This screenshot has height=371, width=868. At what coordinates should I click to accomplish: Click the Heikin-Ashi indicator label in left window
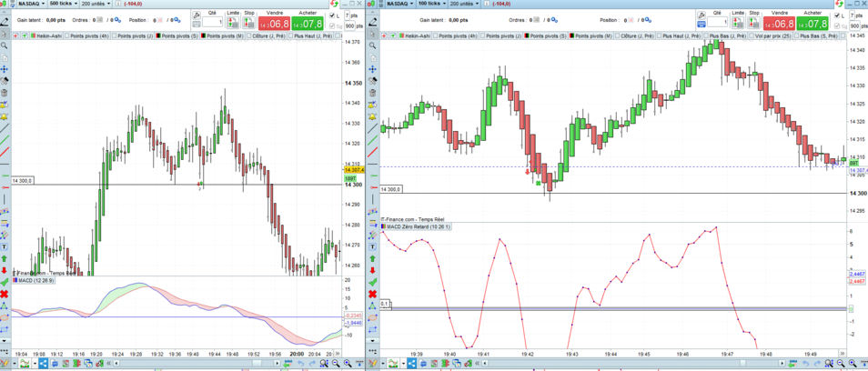[x=48, y=36]
